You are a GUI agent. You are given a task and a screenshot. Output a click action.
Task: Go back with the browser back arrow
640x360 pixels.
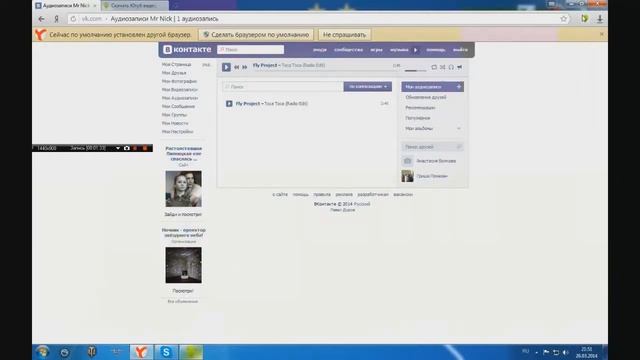coord(41,19)
